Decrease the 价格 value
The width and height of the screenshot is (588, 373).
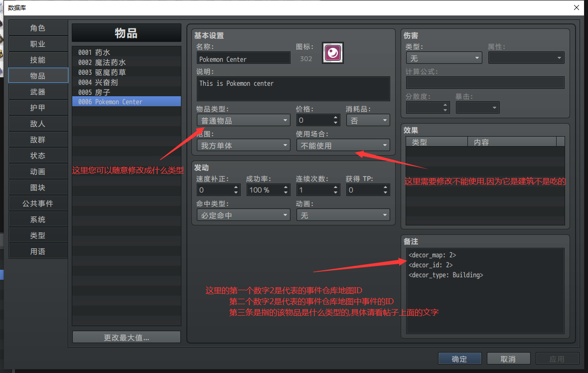[x=336, y=123]
